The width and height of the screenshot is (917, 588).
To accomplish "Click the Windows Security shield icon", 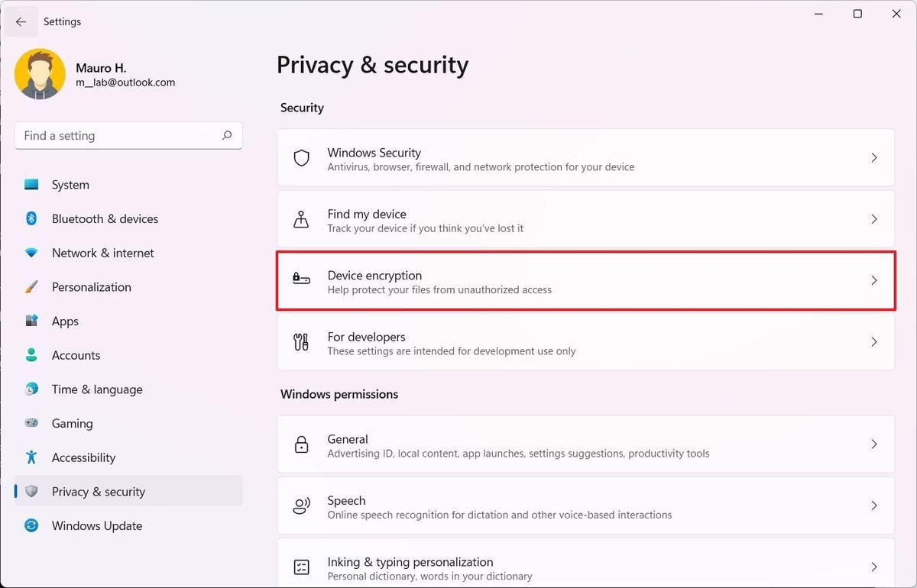I will pos(301,157).
